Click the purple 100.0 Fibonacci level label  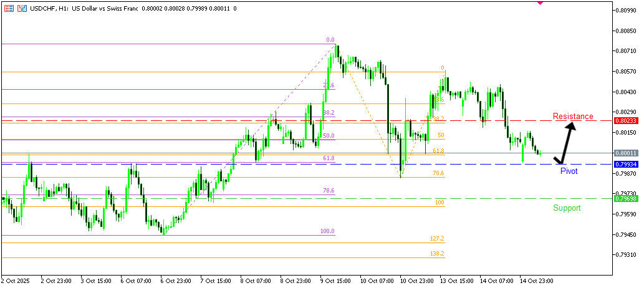(x=327, y=231)
